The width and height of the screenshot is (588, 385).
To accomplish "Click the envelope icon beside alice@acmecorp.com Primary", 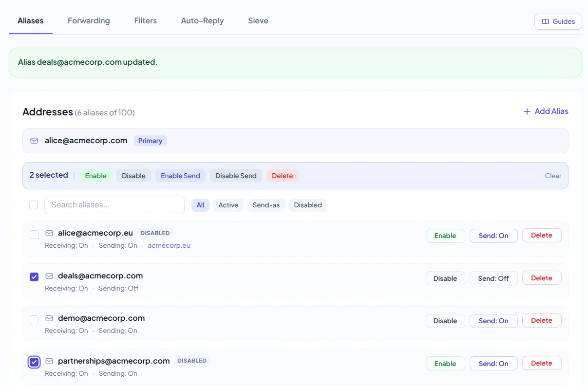I will (34, 141).
